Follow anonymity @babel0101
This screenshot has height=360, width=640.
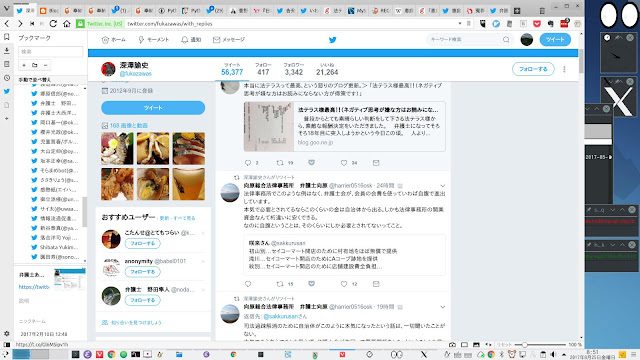coord(142,272)
